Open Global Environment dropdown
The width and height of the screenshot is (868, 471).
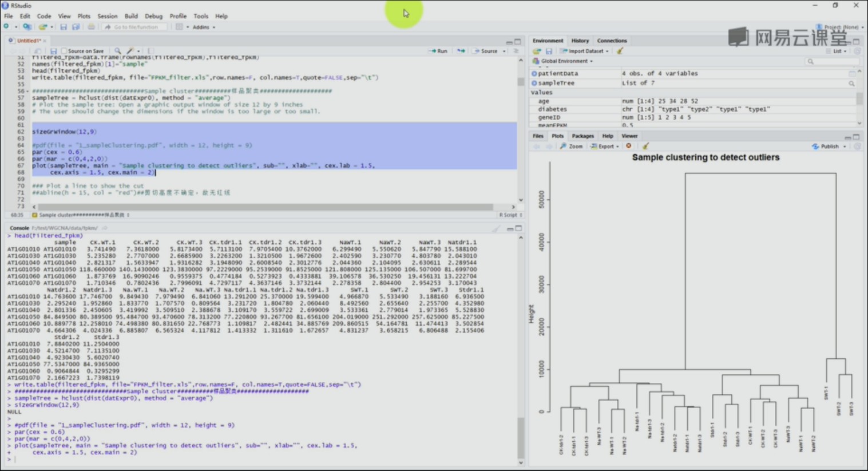563,61
